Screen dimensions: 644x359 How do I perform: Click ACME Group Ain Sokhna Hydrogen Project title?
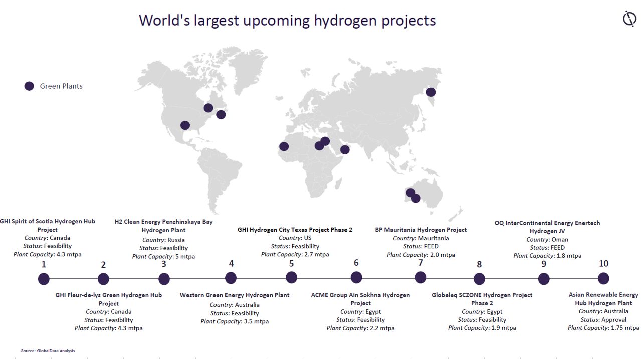360,299
